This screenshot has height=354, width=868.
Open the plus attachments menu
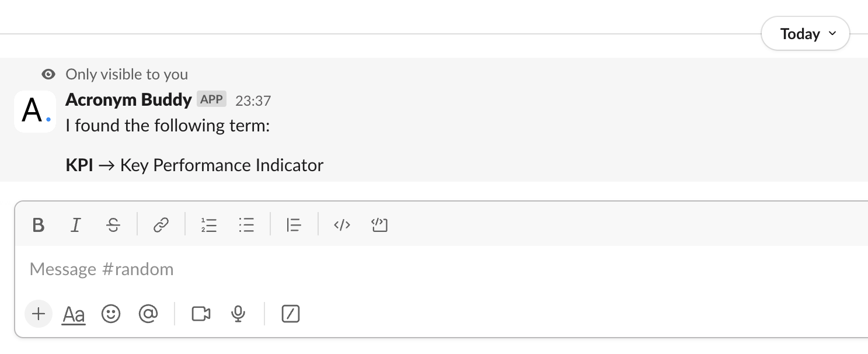coord(39,314)
